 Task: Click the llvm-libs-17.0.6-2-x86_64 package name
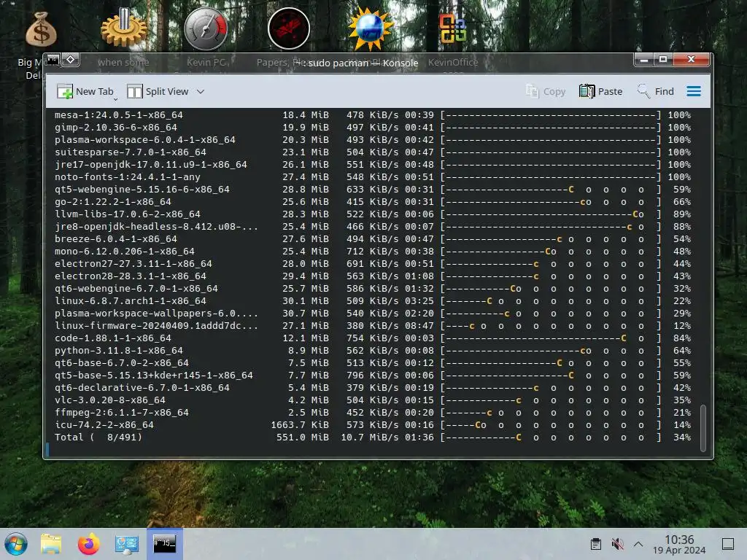click(x=128, y=214)
